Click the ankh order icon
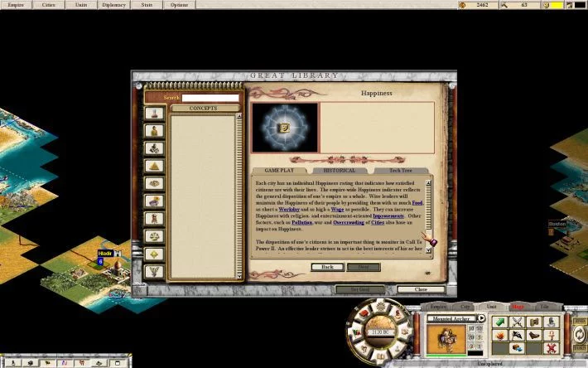Image resolution: width=588 pixels, height=368 pixels. point(552,335)
